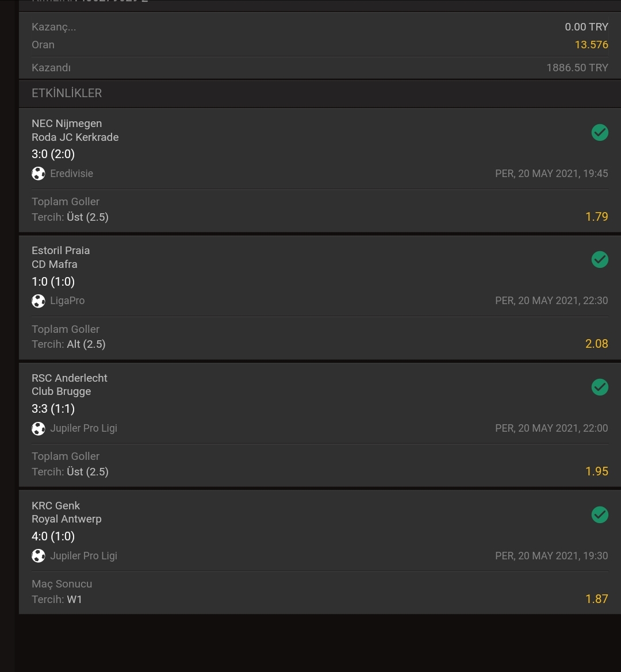The image size is (621, 672).
Task: Click the soccer ball icon in Genk match row
Action: pyautogui.click(x=38, y=556)
